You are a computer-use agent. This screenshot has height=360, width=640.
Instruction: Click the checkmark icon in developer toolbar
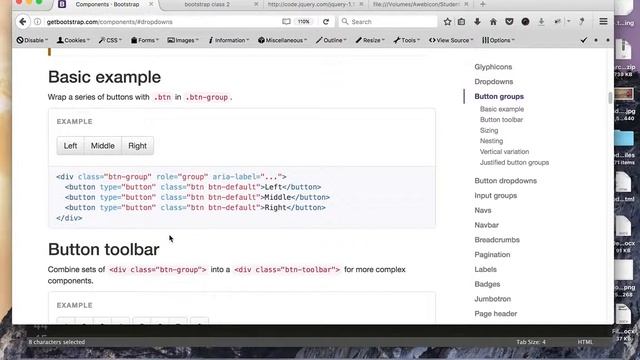(584, 40)
